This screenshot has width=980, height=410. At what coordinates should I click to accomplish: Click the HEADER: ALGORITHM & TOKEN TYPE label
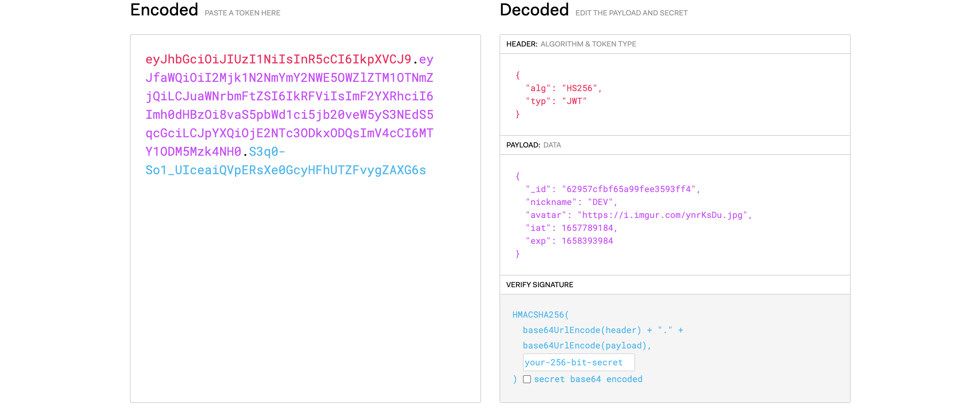coord(571,44)
